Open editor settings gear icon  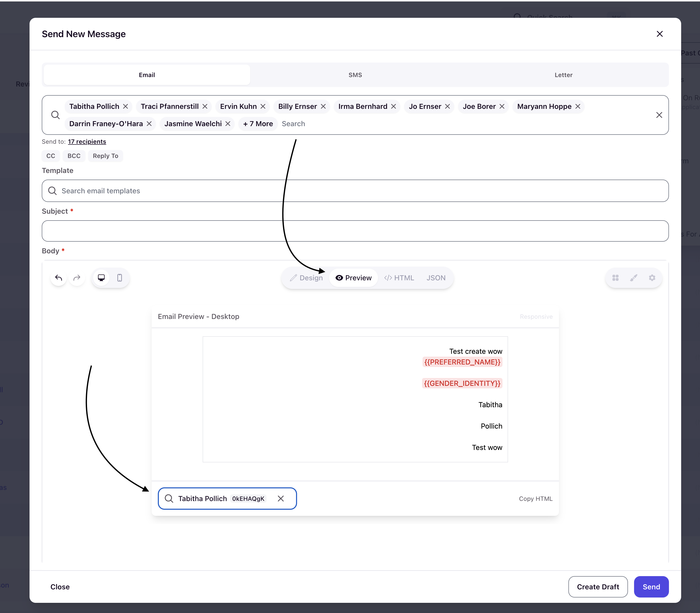click(652, 278)
